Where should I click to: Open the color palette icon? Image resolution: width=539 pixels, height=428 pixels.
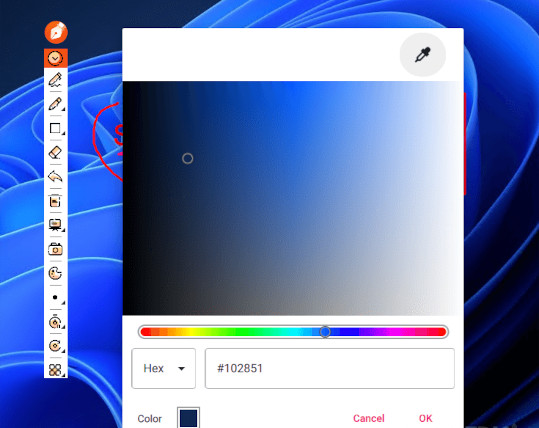pyautogui.click(x=55, y=274)
